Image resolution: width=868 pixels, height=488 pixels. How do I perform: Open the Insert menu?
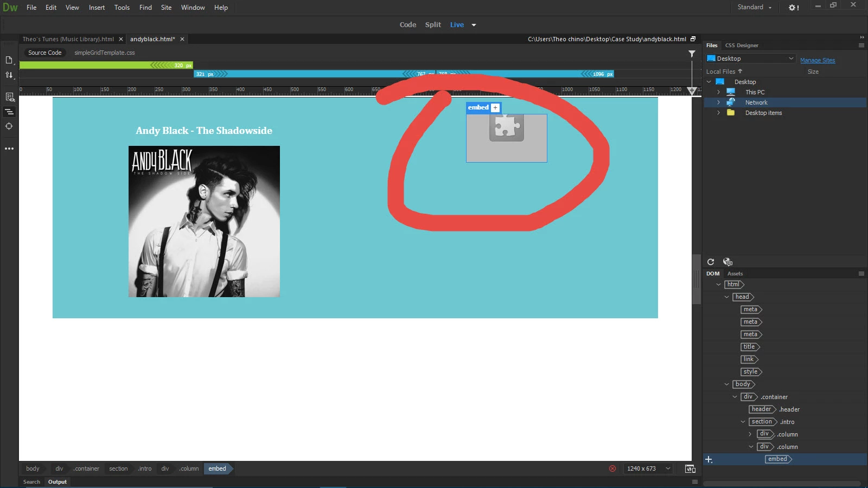tap(97, 8)
